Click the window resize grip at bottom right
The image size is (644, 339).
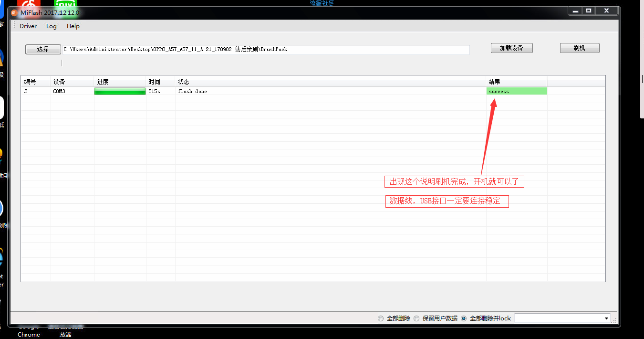(x=615, y=321)
